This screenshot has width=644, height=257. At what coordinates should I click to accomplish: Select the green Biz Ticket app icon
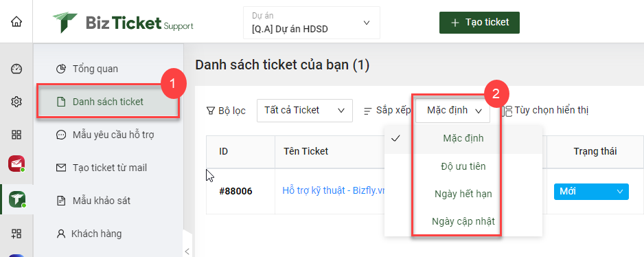pos(16,199)
